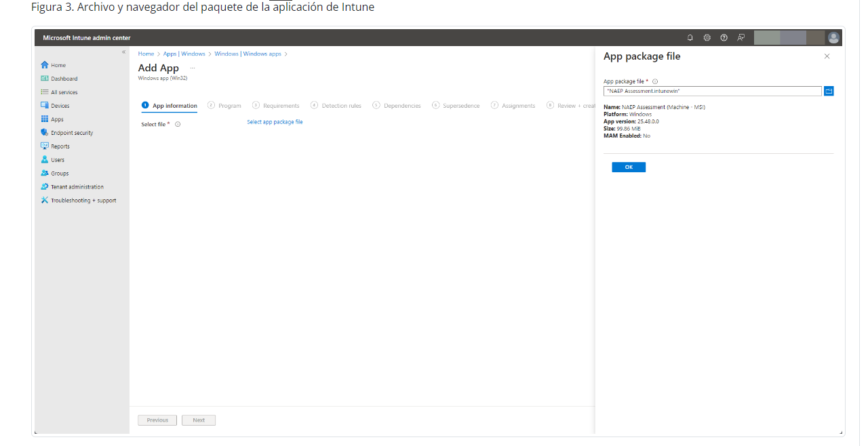The image size is (868, 446).
Task: Open notifications bell in top bar
Action: click(x=690, y=38)
